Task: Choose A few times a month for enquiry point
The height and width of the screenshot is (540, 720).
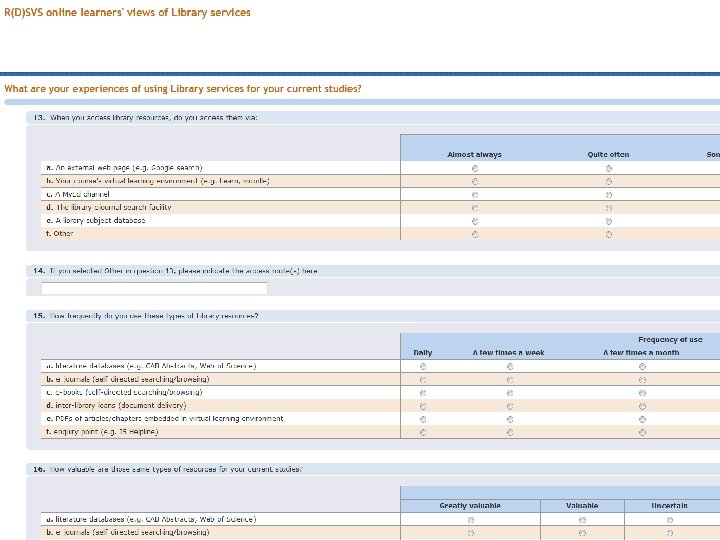Action: pos(642,432)
